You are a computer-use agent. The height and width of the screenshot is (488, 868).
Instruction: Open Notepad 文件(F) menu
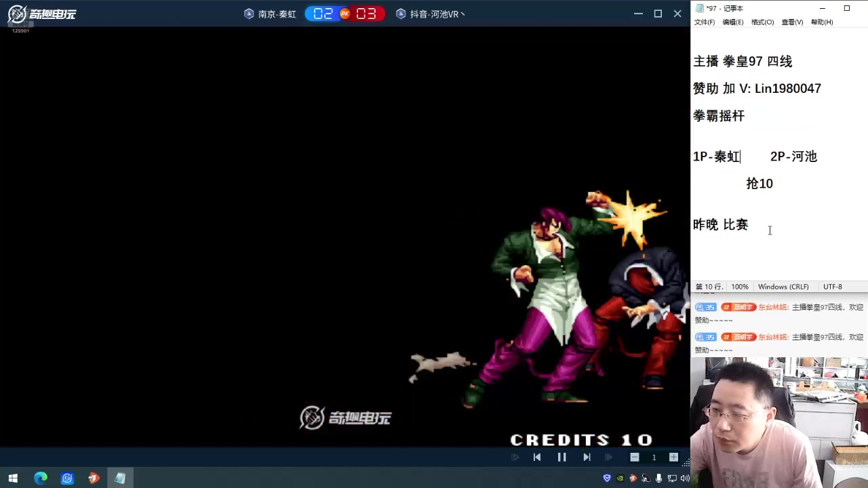point(705,22)
